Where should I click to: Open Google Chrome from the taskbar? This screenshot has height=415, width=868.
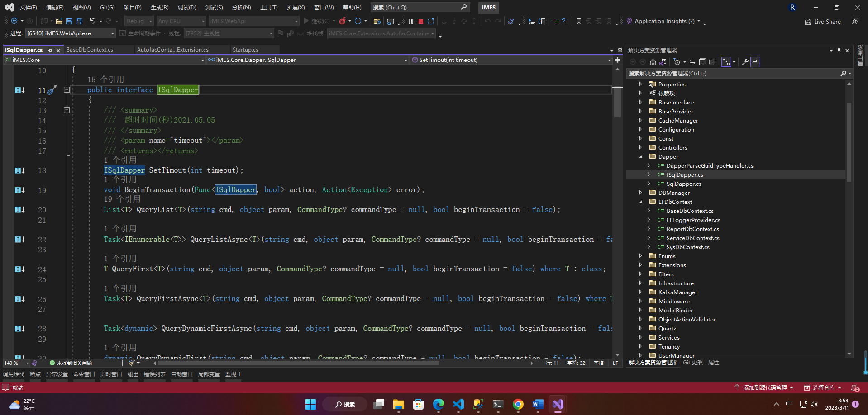click(x=518, y=404)
